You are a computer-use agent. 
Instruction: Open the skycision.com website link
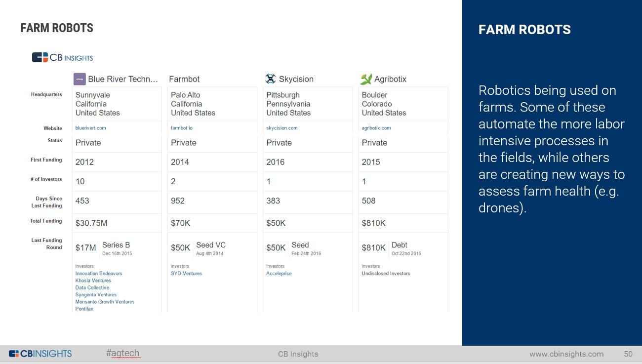(x=282, y=128)
